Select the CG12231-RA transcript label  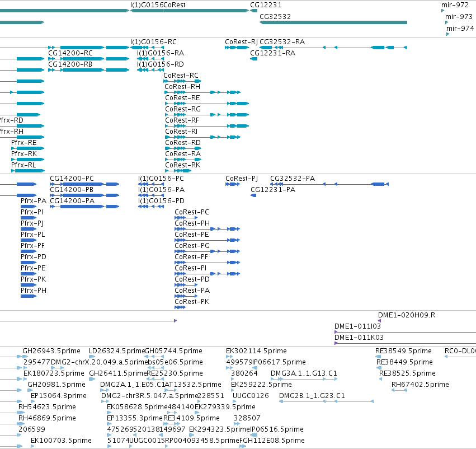(272, 53)
